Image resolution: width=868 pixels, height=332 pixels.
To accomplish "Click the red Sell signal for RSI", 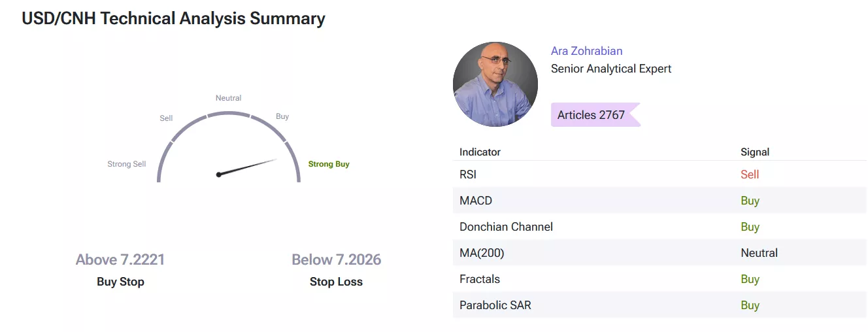I will [x=750, y=174].
